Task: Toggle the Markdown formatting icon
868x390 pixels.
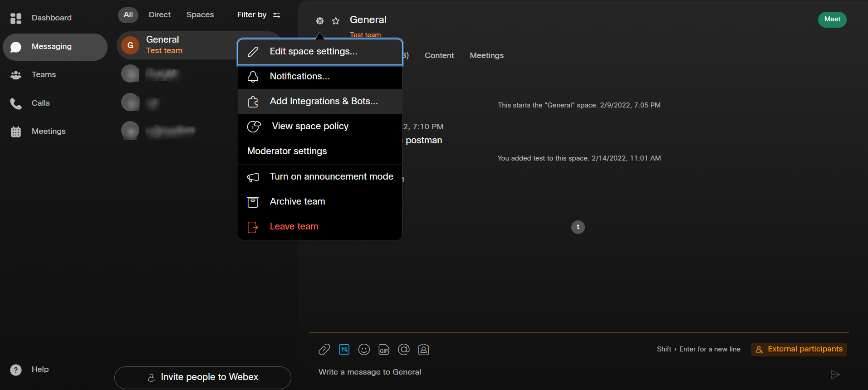Action: (x=344, y=349)
